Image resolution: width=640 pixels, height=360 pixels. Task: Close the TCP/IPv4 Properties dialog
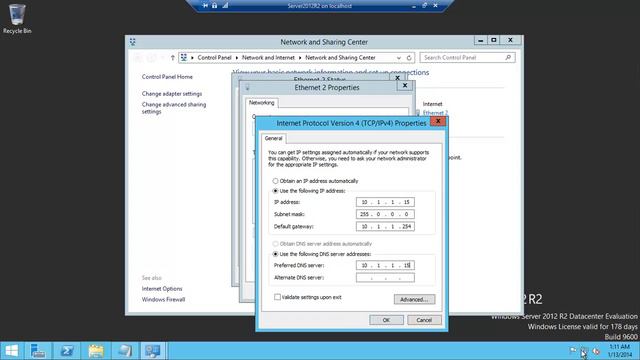(x=438, y=121)
